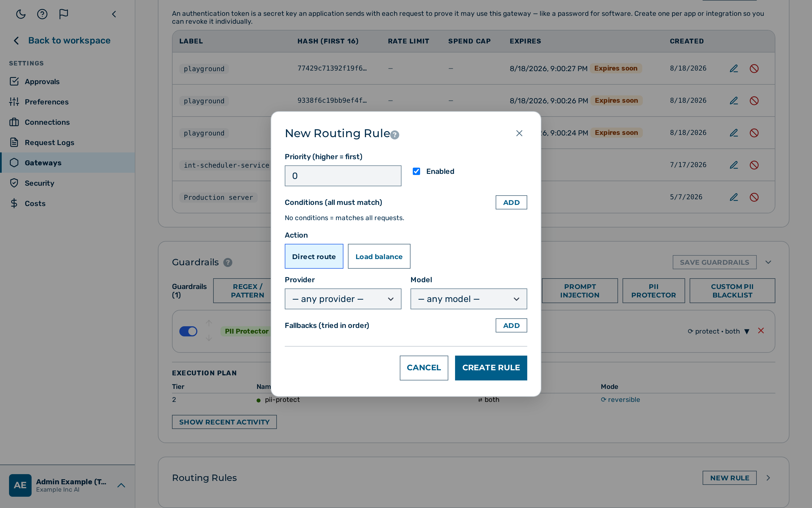Toggle dark mode moon icon
This screenshot has height=508, width=812.
(21, 14)
